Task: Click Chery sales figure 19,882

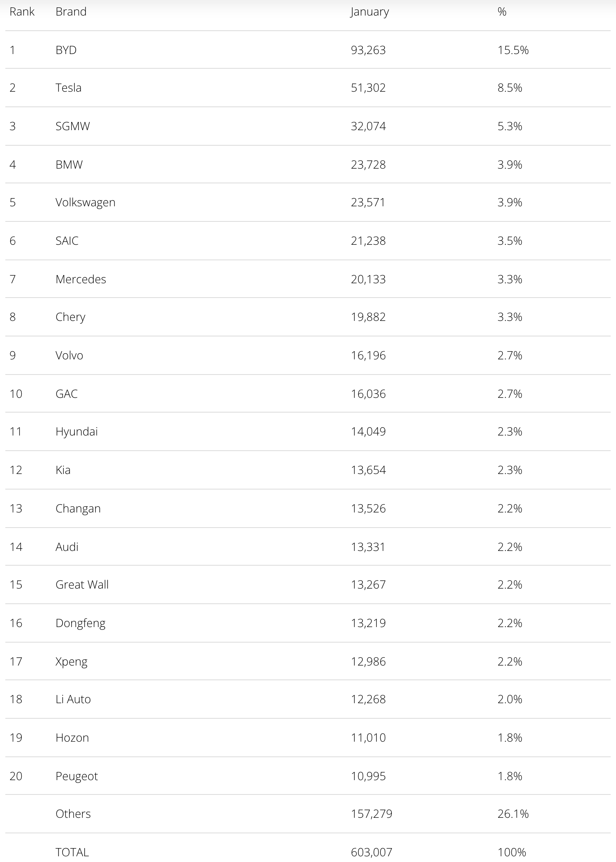Action: click(368, 317)
